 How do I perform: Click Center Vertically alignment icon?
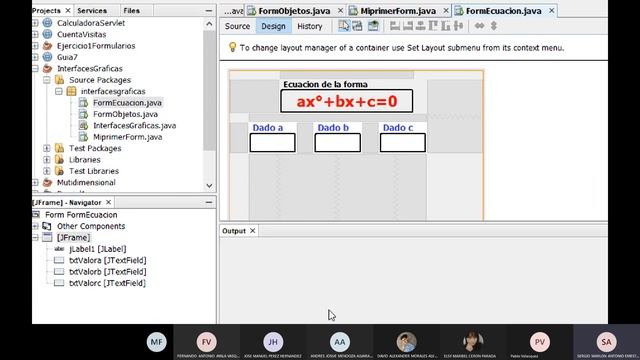tap(458, 26)
